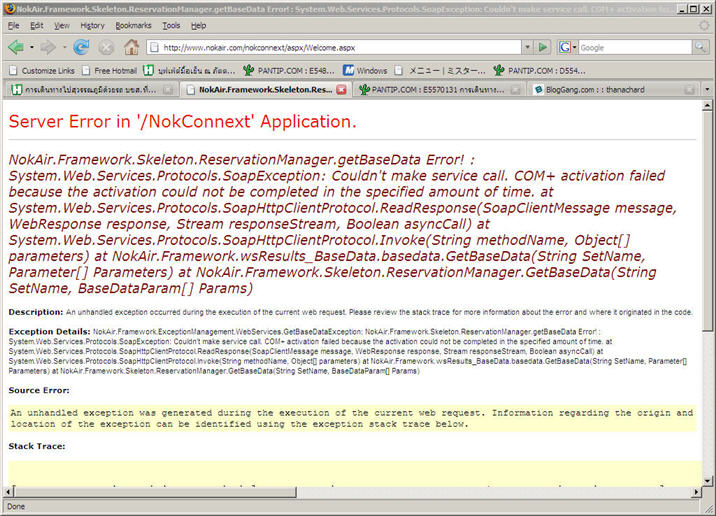Click the search magnifier button
Viewport: 716px width, 516px height.
(699, 47)
